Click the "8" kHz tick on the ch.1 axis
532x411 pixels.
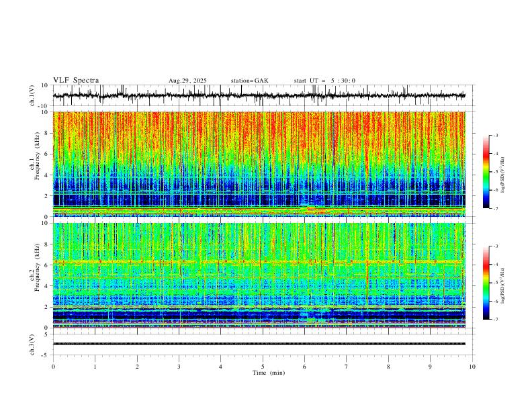point(47,133)
